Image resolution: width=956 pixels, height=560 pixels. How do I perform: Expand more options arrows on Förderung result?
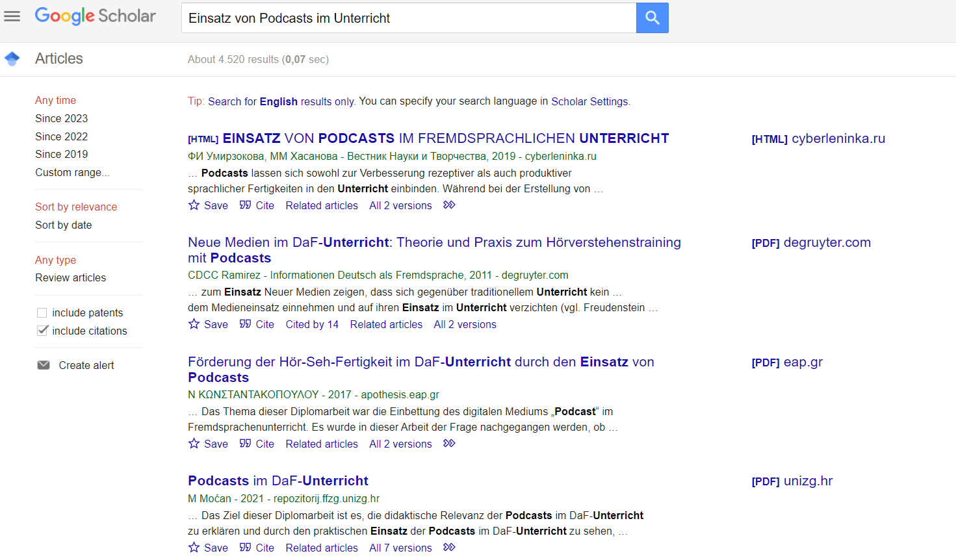449,444
